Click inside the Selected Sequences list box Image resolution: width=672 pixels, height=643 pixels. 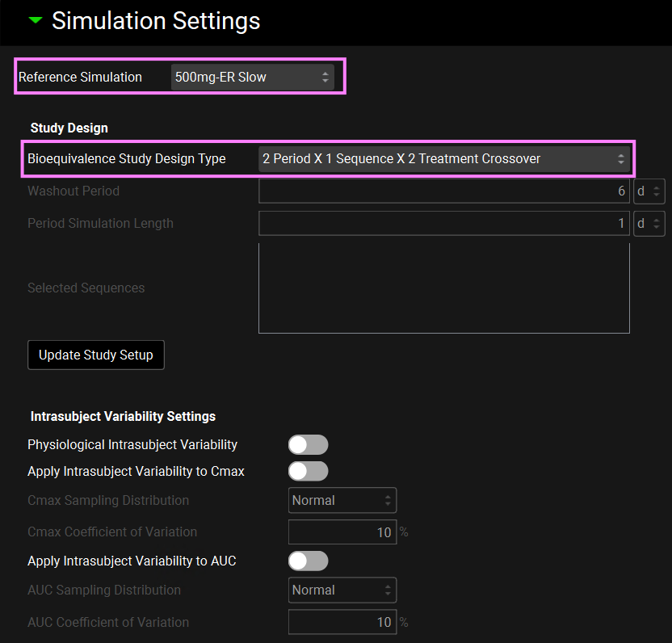pyautogui.click(x=443, y=288)
